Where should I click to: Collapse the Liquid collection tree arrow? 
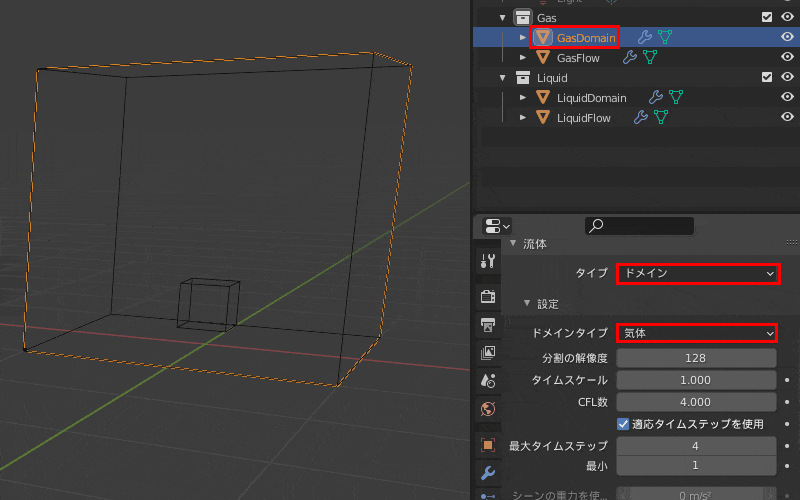[x=503, y=78]
